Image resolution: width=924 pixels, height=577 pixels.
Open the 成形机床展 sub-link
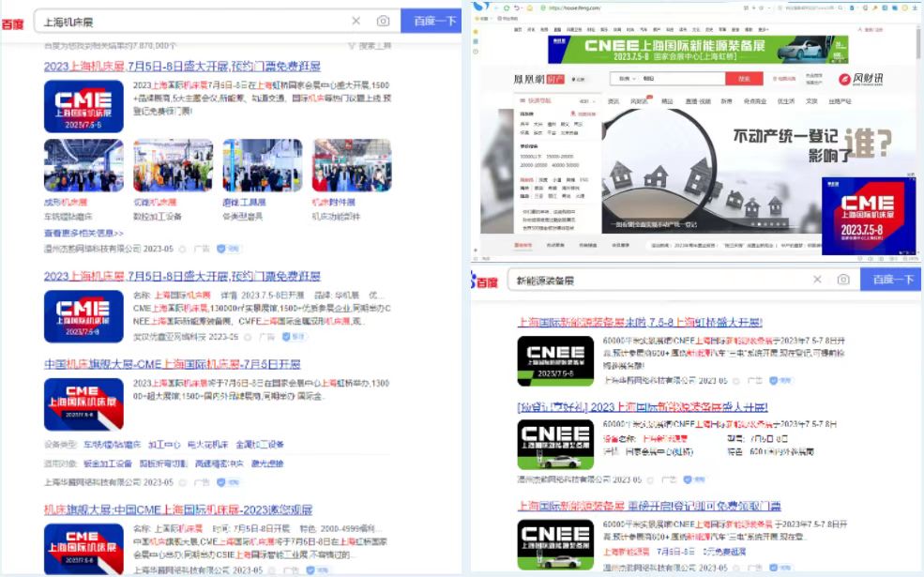pos(66,202)
